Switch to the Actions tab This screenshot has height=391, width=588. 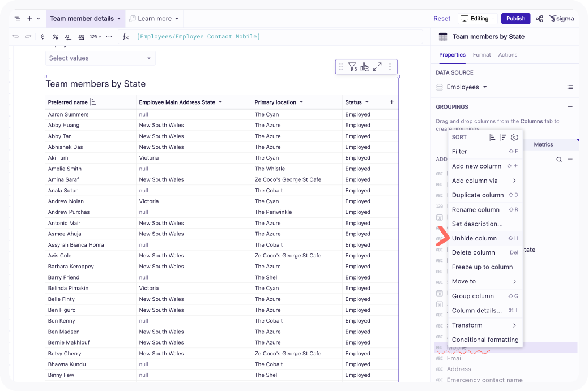click(x=508, y=55)
